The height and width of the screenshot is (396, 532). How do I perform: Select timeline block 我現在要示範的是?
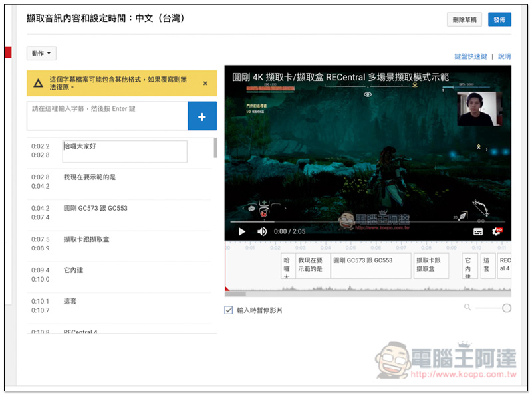click(x=313, y=266)
